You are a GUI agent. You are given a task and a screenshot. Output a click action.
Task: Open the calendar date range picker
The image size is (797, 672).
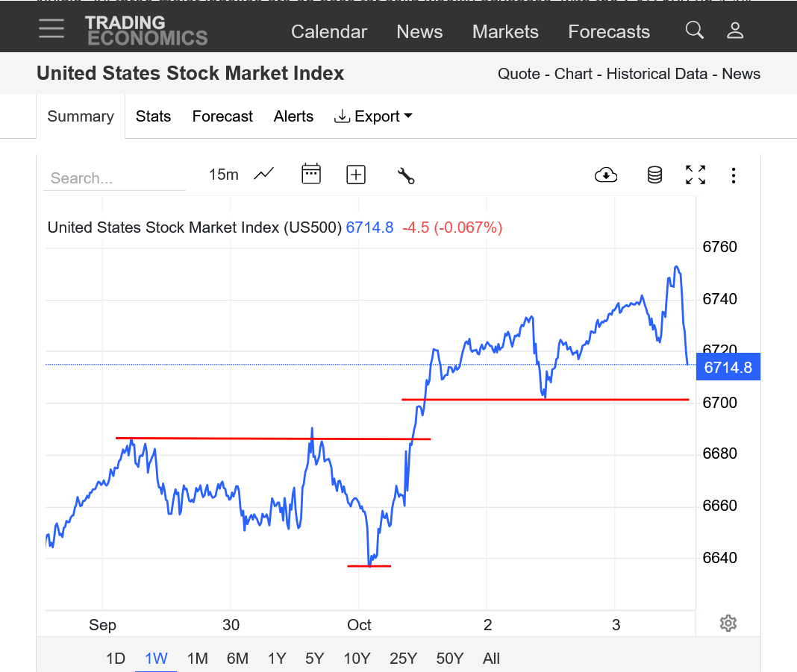310,175
